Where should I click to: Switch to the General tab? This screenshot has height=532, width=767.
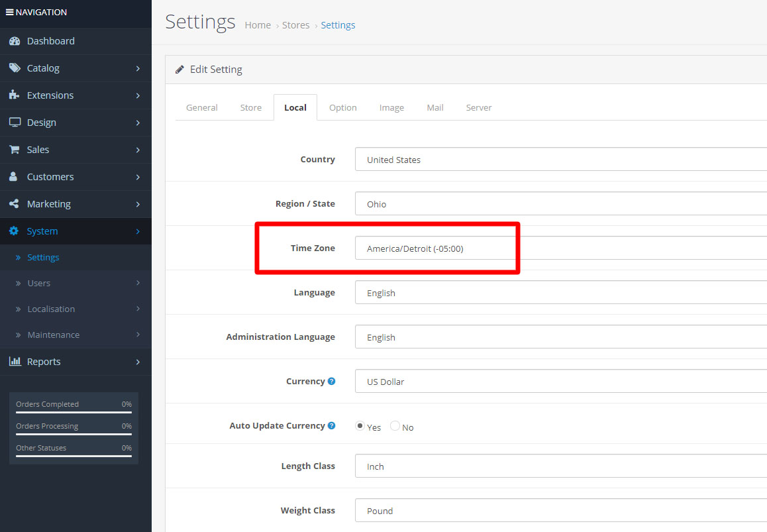click(x=201, y=108)
